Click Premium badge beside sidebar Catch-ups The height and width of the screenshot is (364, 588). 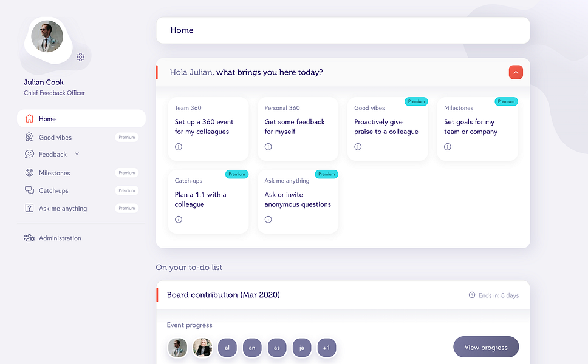(x=127, y=190)
